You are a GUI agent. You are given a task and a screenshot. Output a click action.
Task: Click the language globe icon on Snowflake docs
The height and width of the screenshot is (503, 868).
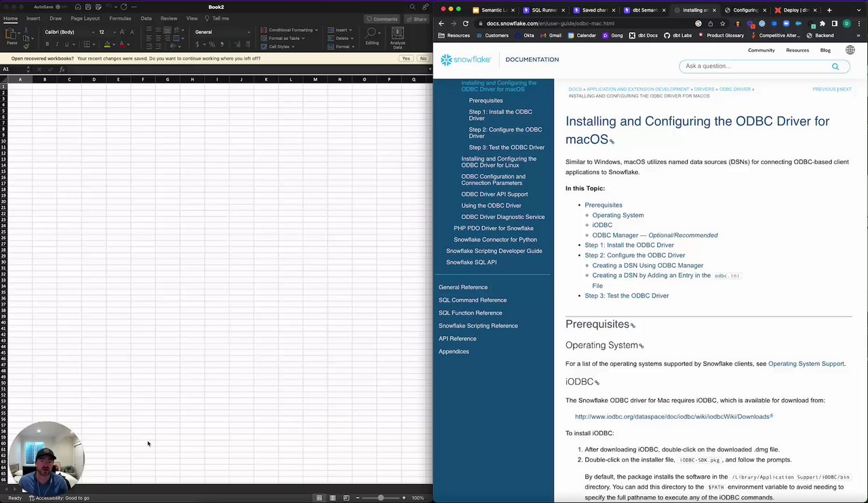click(x=850, y=50)
